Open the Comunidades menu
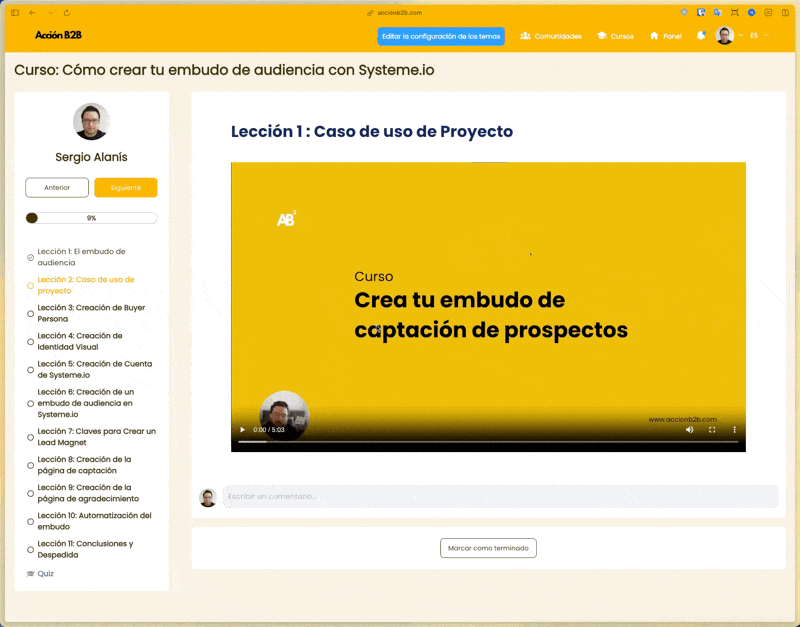Viewport: 800px width, 627px height. point(551,36)
